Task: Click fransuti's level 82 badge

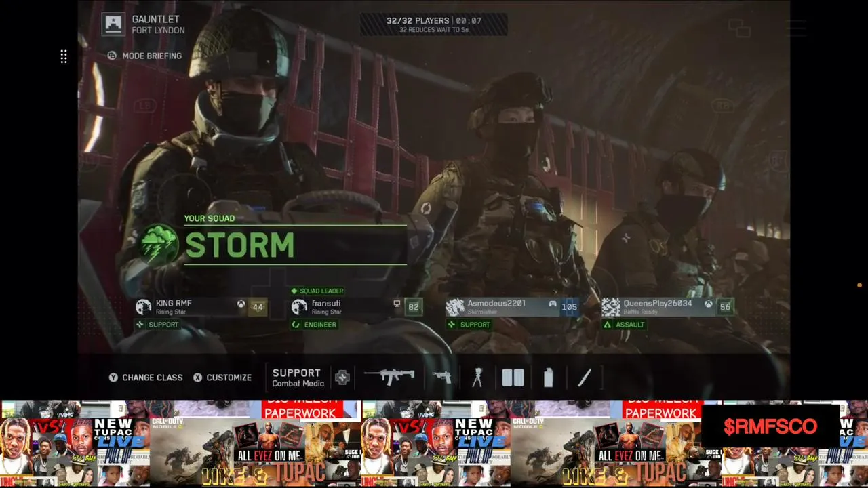Action: click(x=414, y=307)
